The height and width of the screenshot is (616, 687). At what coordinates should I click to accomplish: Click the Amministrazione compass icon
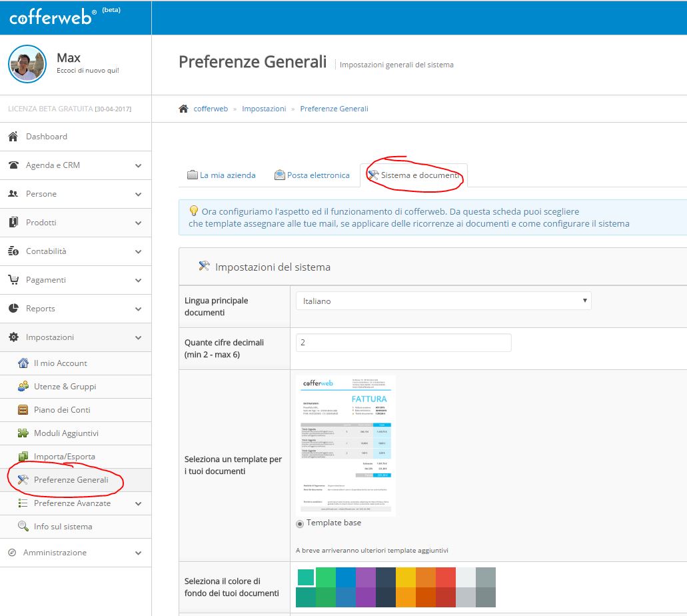tap(12, 553)
